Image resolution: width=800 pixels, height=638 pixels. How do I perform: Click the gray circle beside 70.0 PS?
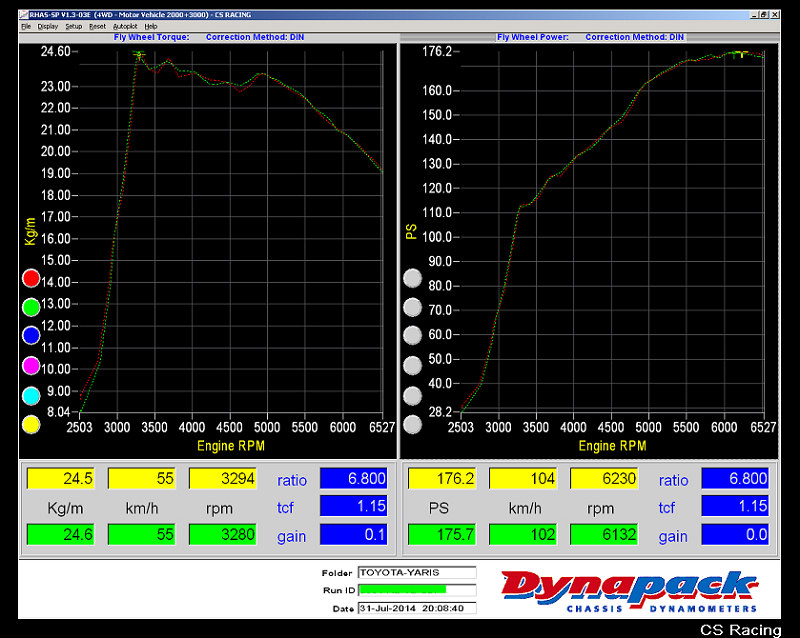point(412,307)
